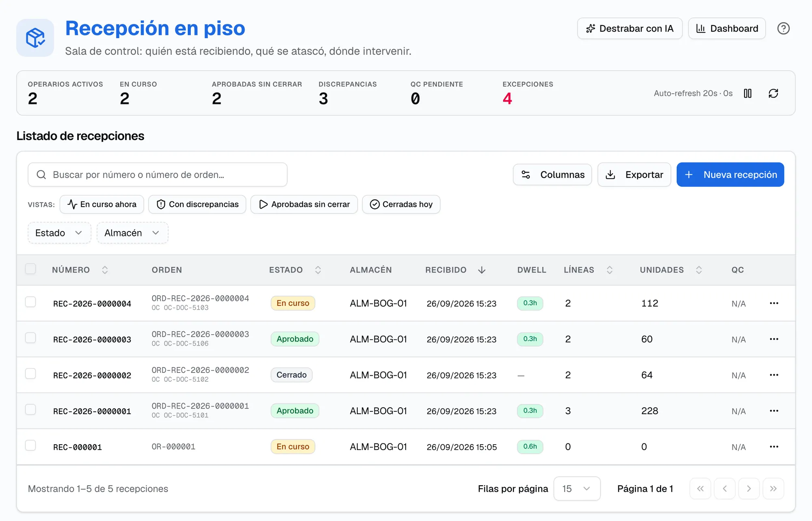Expand the Estado filter dropdown
812x521 pixels.
tap(59, 233)
